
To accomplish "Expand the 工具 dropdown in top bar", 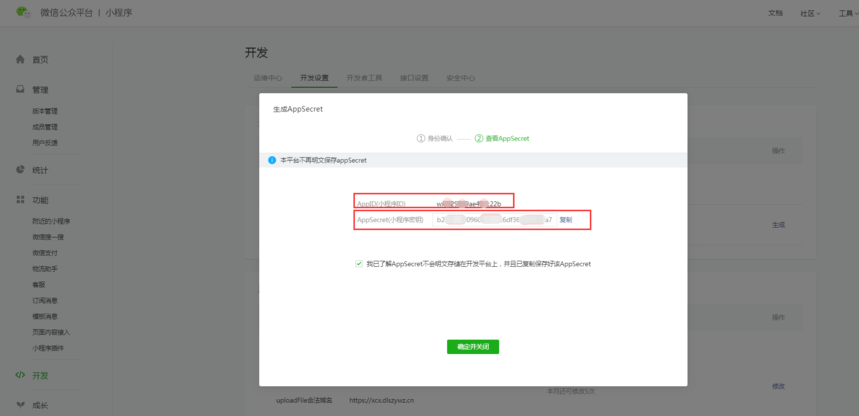I will point(846,14).
